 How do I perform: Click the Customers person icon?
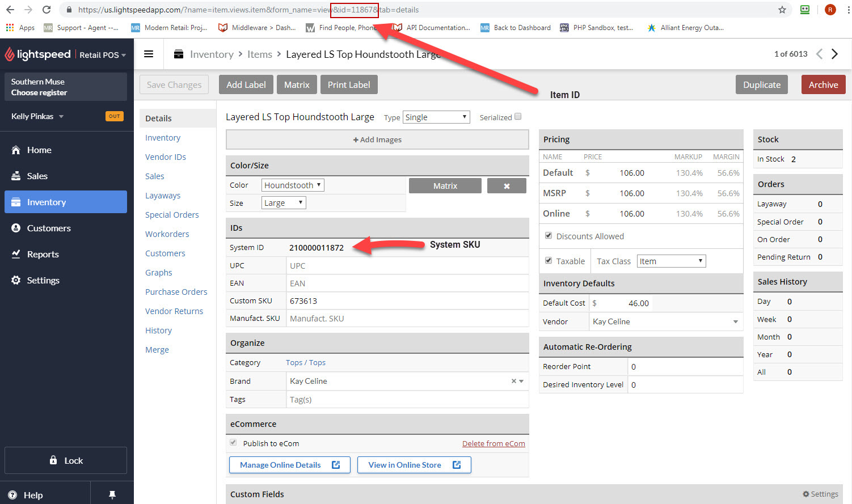click(16, 228)
